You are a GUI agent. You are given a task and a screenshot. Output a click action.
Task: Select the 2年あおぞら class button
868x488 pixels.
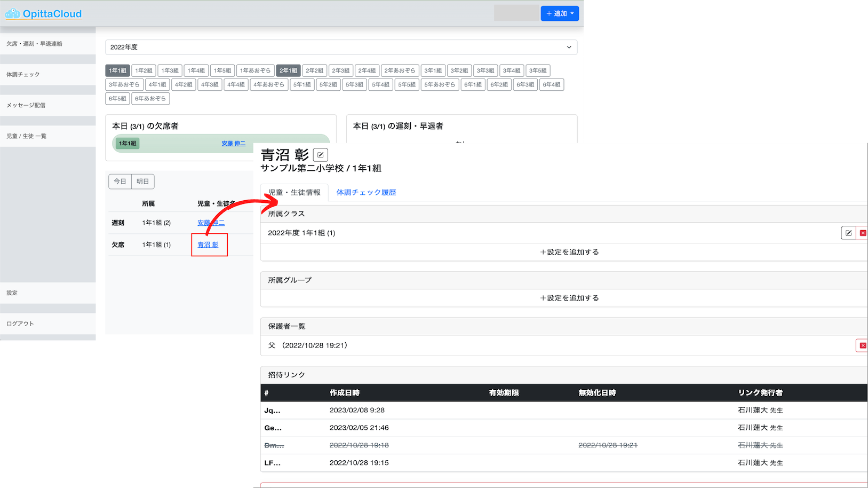400,70
